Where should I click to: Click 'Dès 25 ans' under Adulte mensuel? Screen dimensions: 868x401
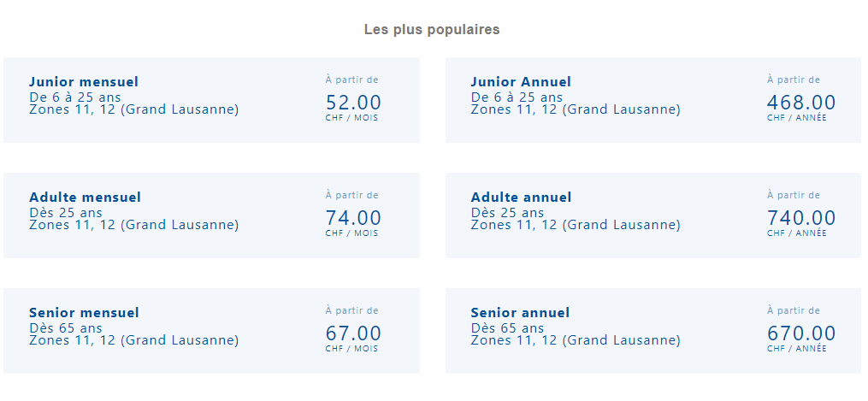(65, 213)
